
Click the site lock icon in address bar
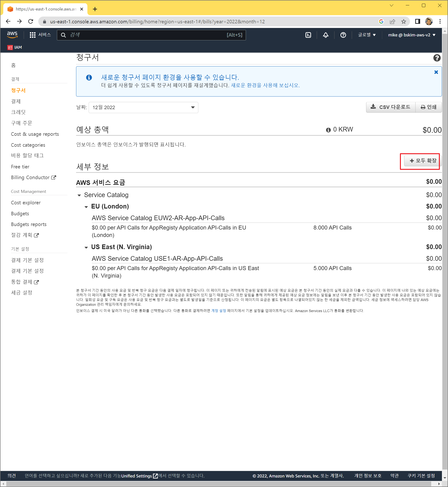45,21
